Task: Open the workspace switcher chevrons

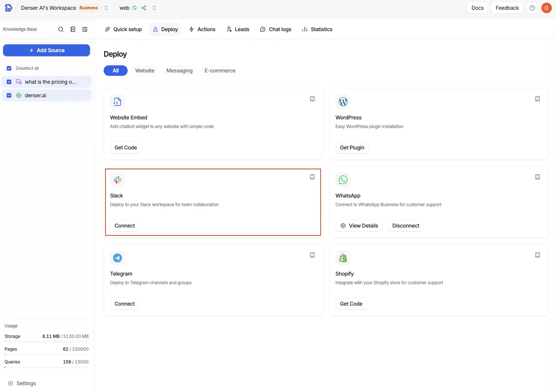Action: click(x=106, y=8)
